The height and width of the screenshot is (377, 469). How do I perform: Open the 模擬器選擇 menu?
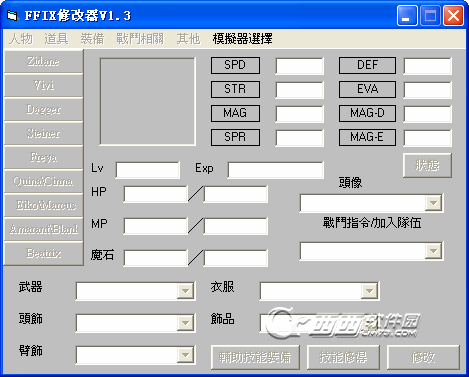click(242, 39)
